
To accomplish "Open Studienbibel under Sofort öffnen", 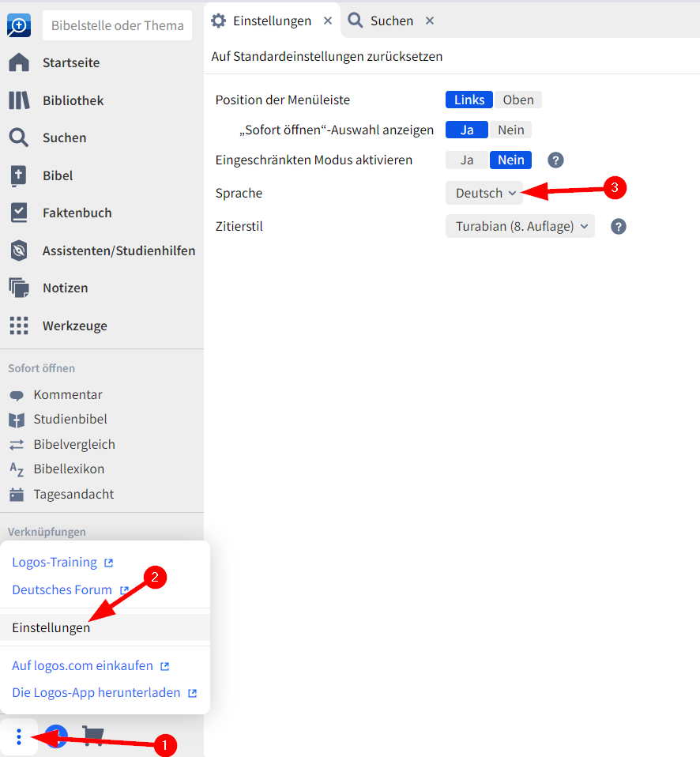I will pos(70,420).
